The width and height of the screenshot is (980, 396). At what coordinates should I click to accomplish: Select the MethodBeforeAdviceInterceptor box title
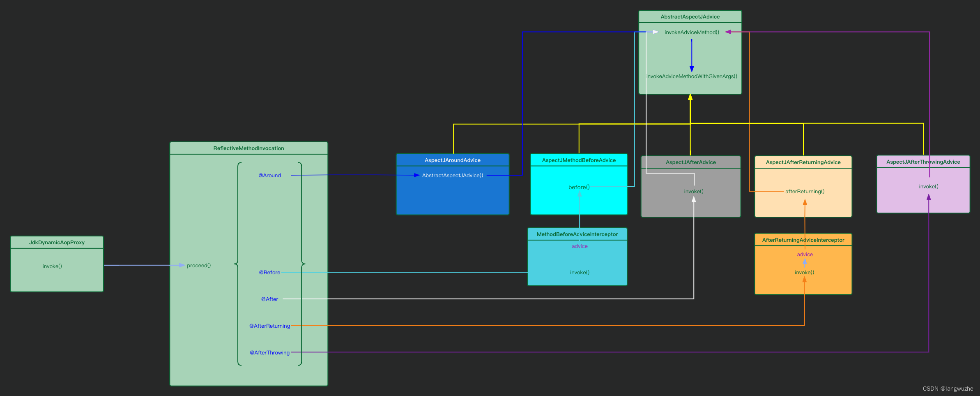point(577,234)
